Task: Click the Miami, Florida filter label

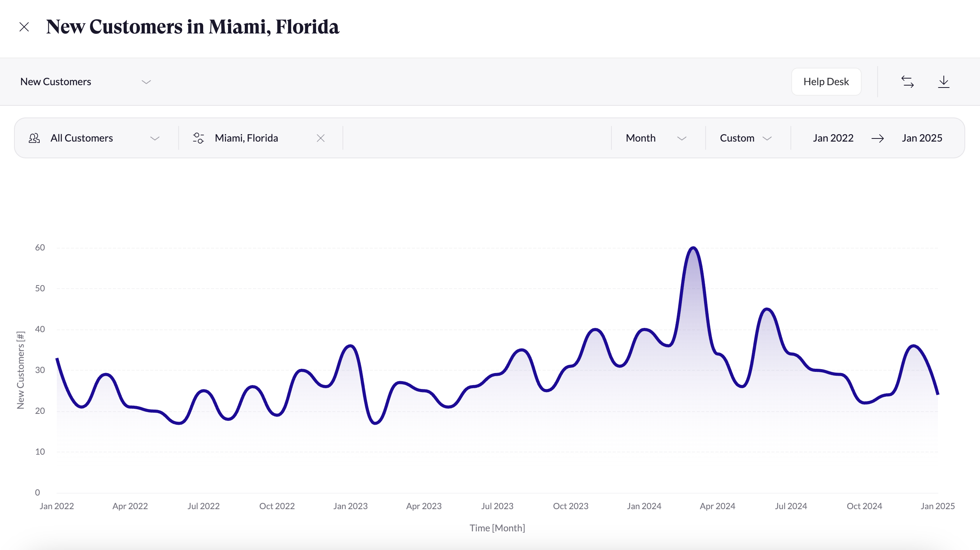Action: (246, 138)
